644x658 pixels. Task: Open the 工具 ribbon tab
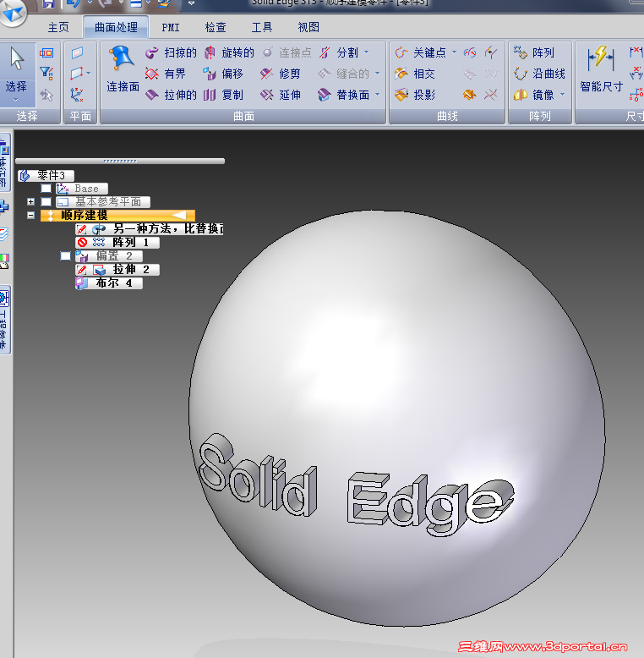tap(262, 27)
